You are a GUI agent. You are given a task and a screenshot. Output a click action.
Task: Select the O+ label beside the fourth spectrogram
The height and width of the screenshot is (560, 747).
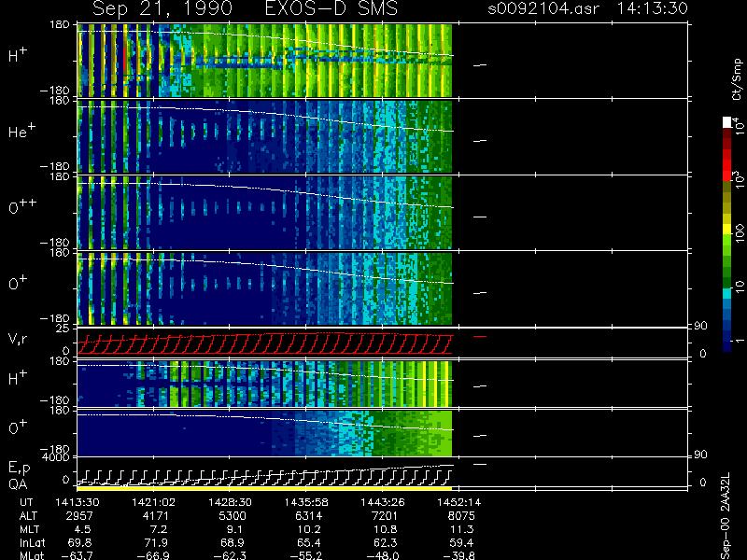tap(18, 283)
